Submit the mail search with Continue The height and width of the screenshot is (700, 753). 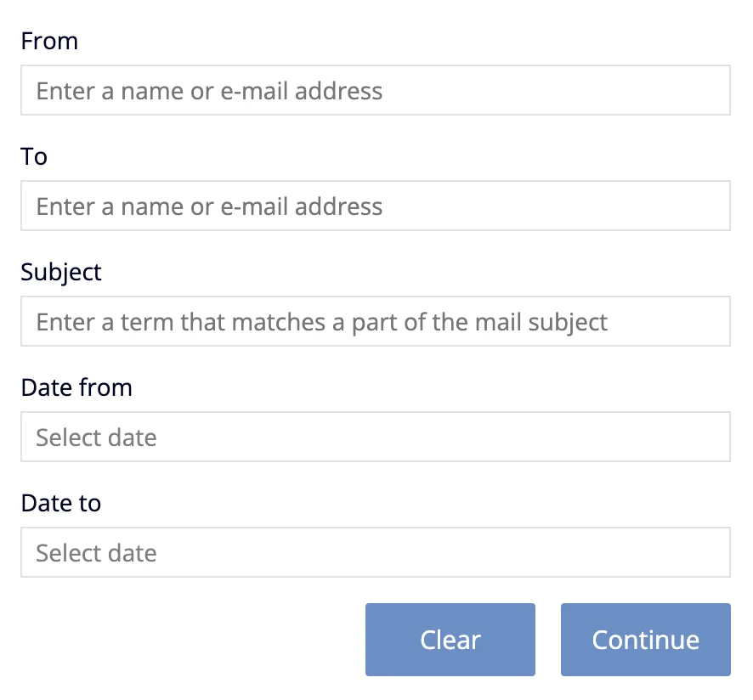(x=646, y=640)
